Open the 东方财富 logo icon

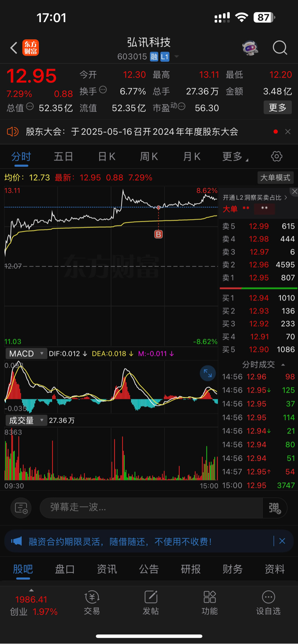point(31,48)
